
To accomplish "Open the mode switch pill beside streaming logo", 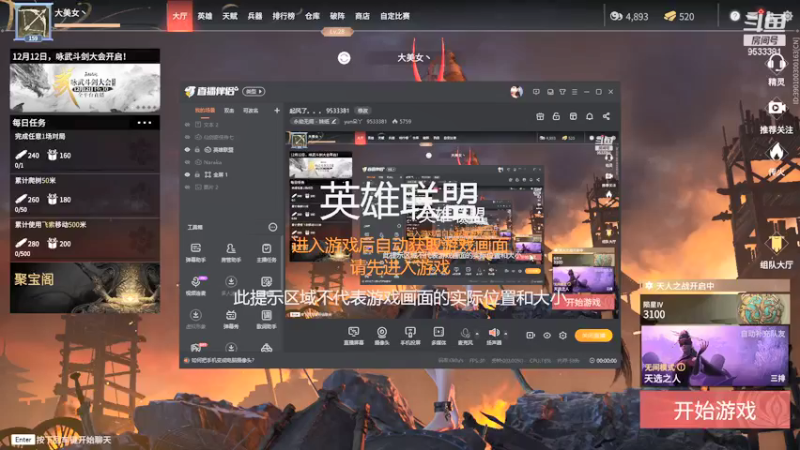I will 254,91.
